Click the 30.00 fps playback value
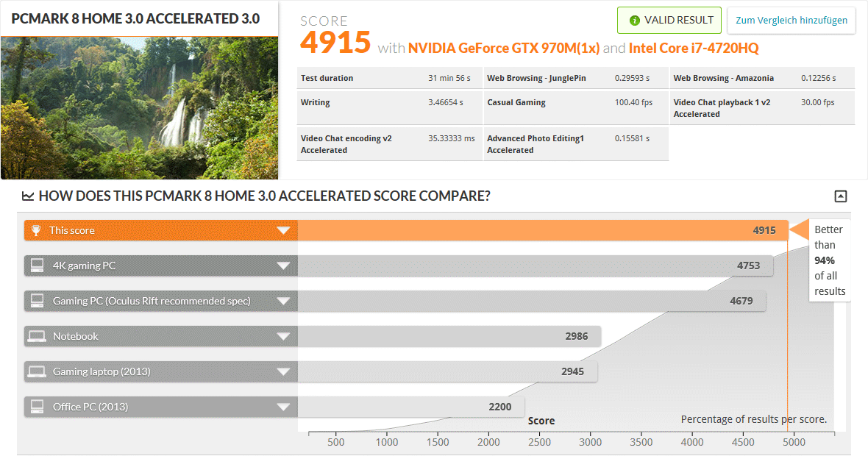868x456 pixels. click(x=818, y=102)
